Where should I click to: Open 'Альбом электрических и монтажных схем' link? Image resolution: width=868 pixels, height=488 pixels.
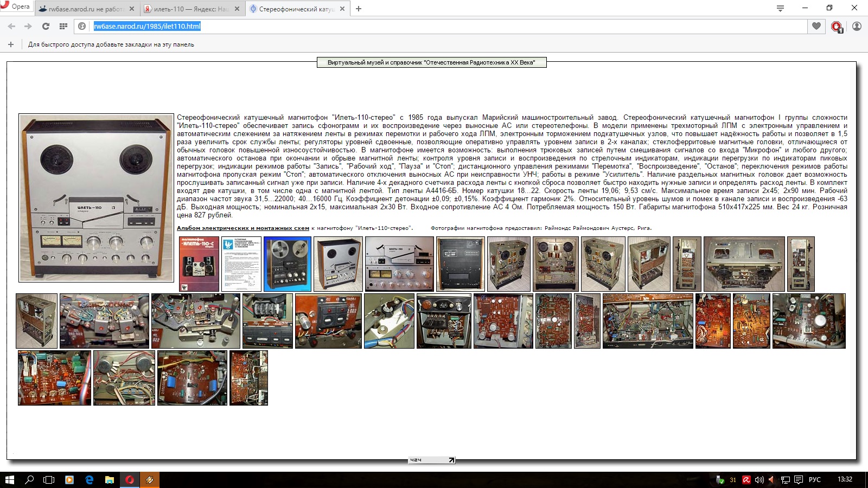[242, 228]
